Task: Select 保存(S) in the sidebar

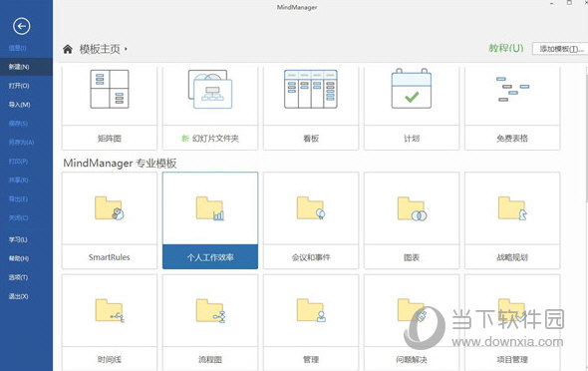Action: pyautogui.click(x=26, y=124)
